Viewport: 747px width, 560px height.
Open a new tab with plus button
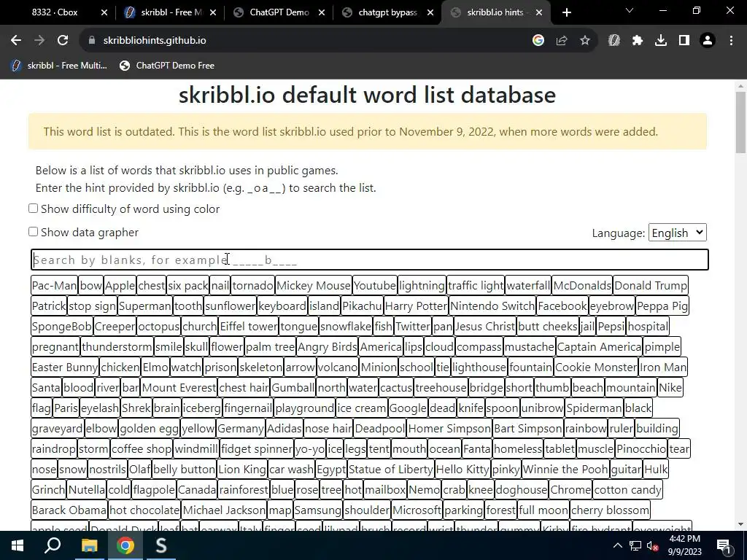pyautogui.click(x=566, y=12)
